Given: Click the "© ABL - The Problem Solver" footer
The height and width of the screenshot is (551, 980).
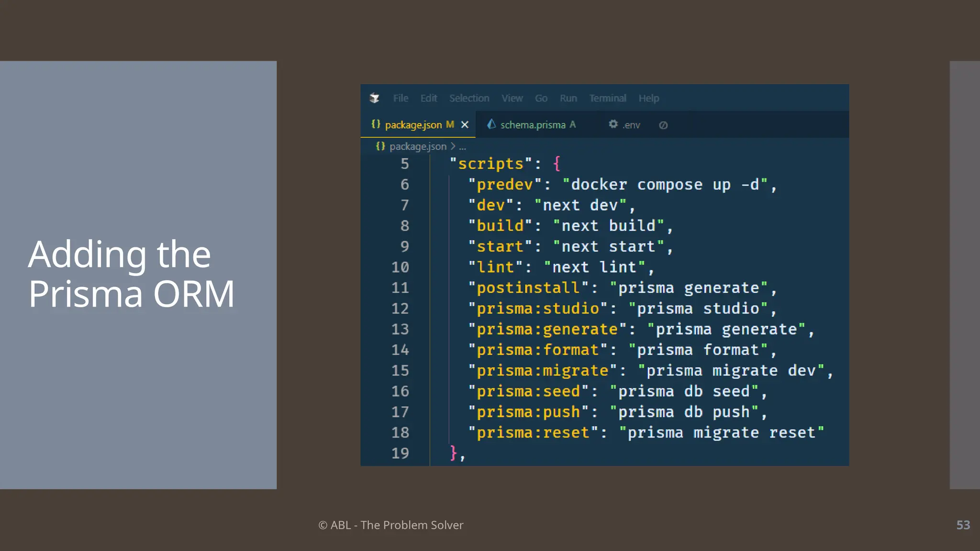Looking at the screenshot, I should click(391, 525).
